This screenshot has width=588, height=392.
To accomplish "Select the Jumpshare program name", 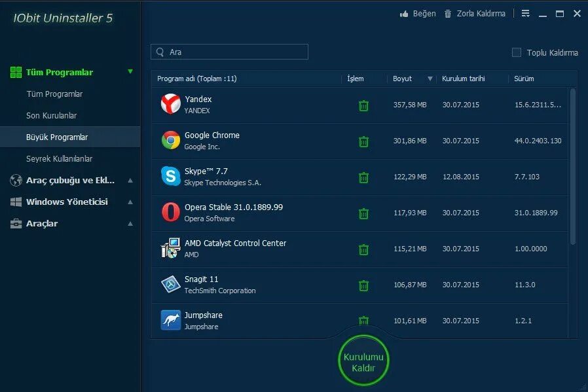I will (x=203, y=315).
